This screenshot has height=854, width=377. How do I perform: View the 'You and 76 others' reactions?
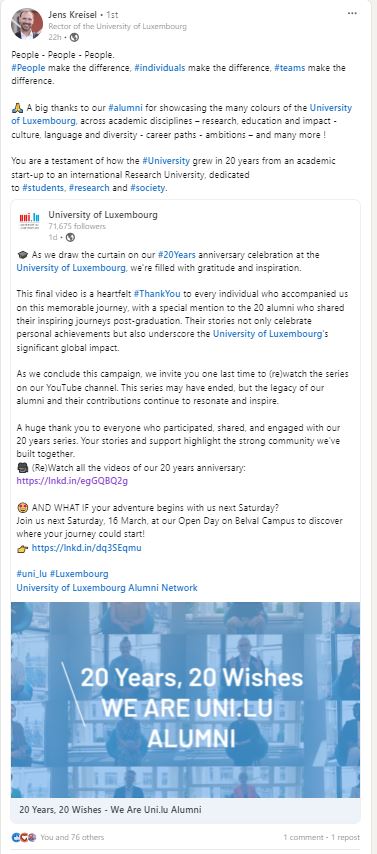click(72, 837)
